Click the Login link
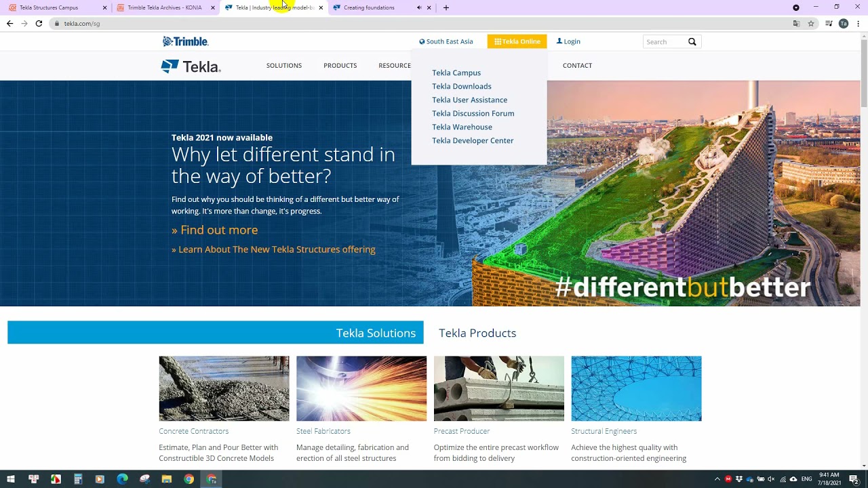 tap(568, 41)
